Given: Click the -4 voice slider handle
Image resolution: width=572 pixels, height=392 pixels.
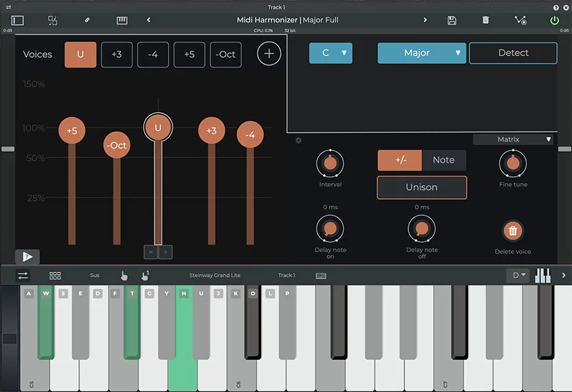Looking at the screenshot, I should pos(250,135).
